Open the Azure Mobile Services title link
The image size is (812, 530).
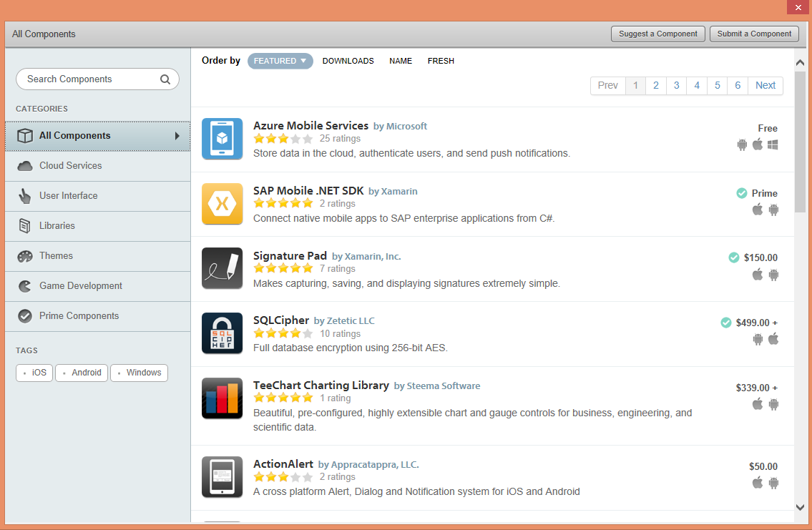click(310, 126)
